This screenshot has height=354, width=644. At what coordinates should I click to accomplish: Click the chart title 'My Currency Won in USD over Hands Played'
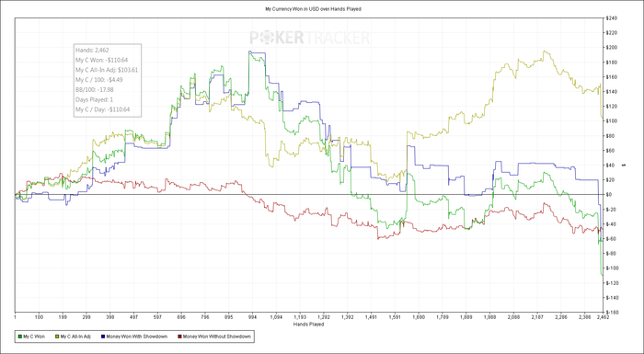(x=314, y=9)
